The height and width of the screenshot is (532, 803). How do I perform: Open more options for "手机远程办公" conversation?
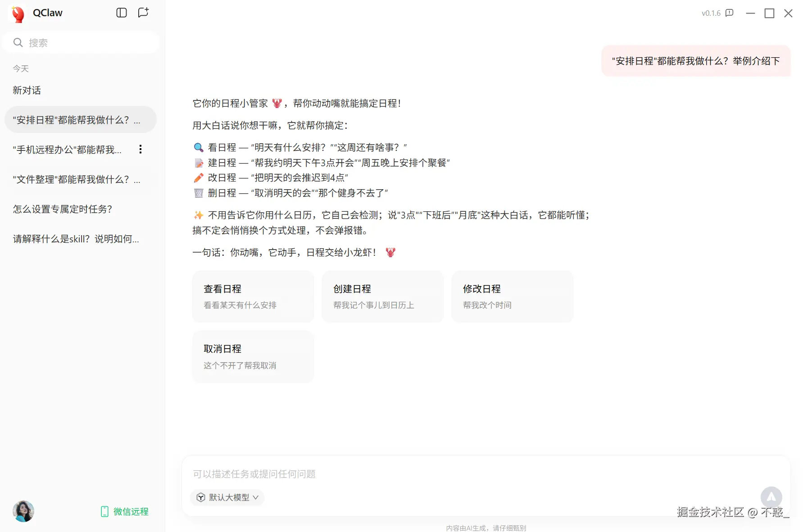141,149
